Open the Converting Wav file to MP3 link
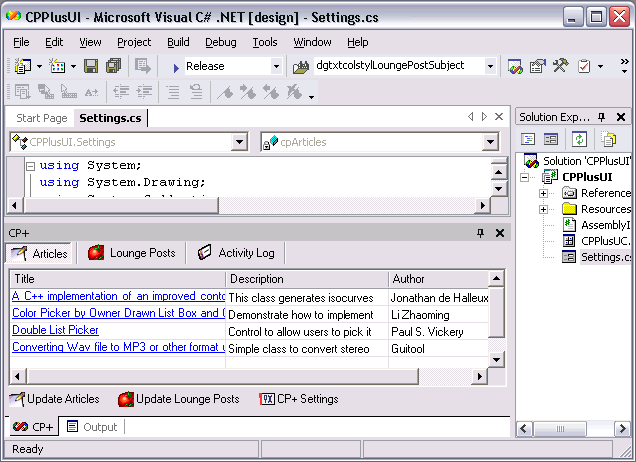Image resolution: width=636 pixels, height=462 pixels. [118, 347]
